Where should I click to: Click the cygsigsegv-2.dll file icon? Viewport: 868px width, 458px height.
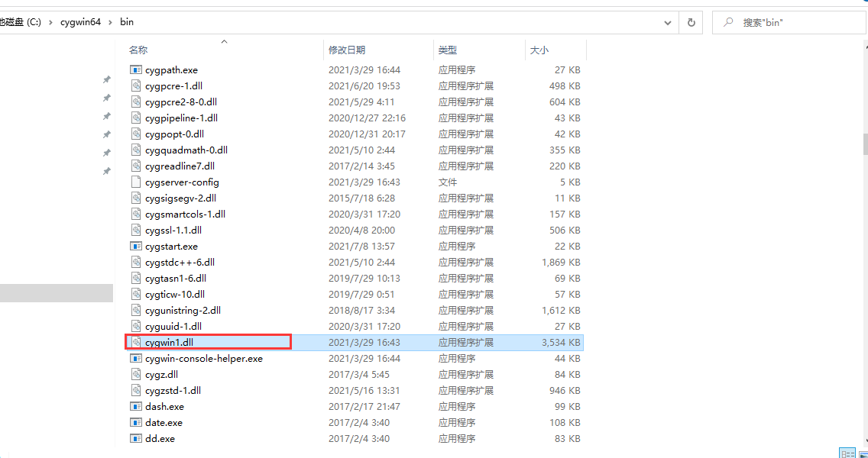click(x=136, y=198)
